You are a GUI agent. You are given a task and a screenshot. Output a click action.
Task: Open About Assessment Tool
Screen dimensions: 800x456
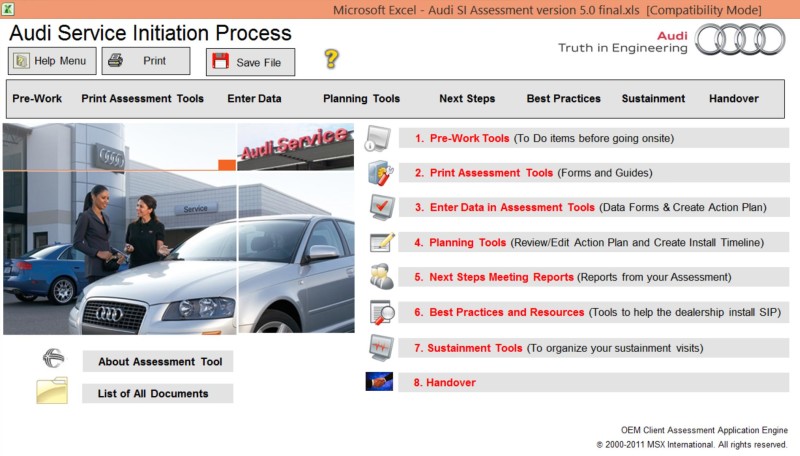[x=157, y=361]
